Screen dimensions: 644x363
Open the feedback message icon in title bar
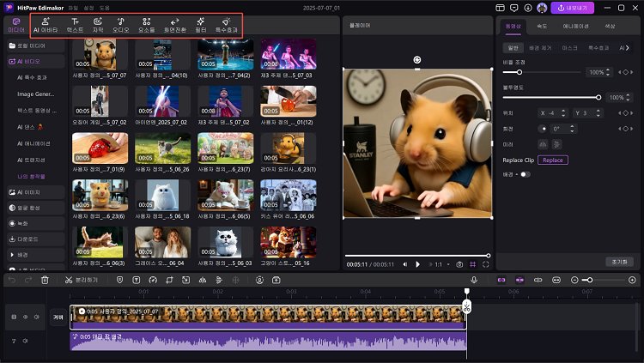point(513,8)
